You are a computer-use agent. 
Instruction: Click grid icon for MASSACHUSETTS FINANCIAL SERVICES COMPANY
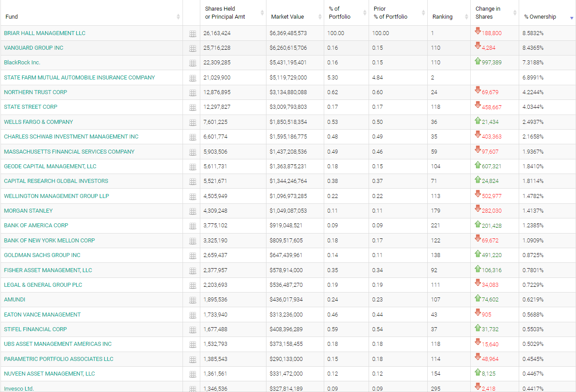coord(192,152)
